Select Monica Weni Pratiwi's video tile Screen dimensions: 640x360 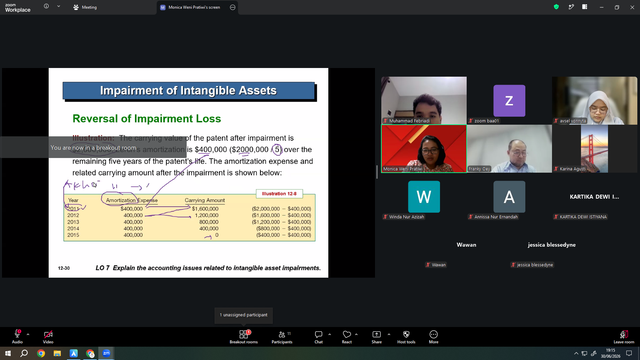click(x=424, y=149)
